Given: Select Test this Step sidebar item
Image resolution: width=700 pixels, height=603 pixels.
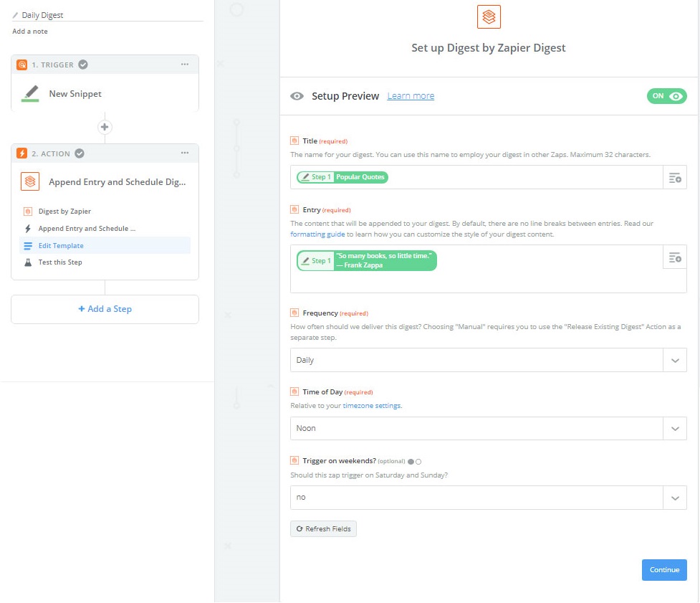Looking at the screenshot, I should (105, 262).
